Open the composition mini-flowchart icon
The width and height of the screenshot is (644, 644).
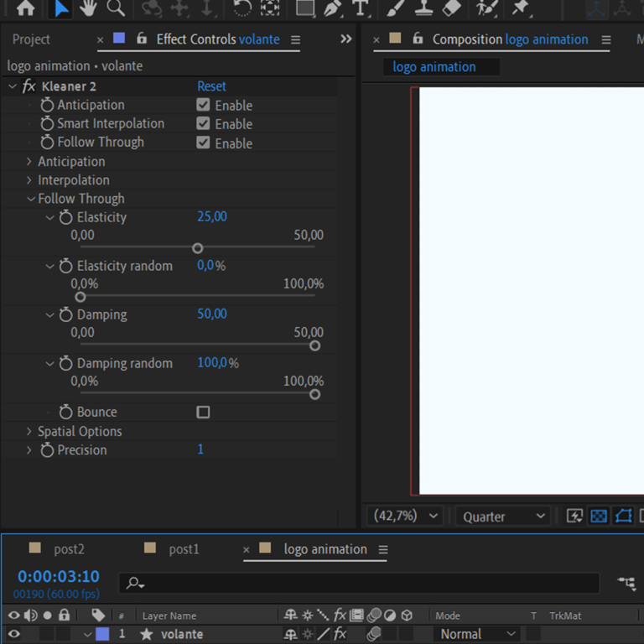click(x=626, y=583)
